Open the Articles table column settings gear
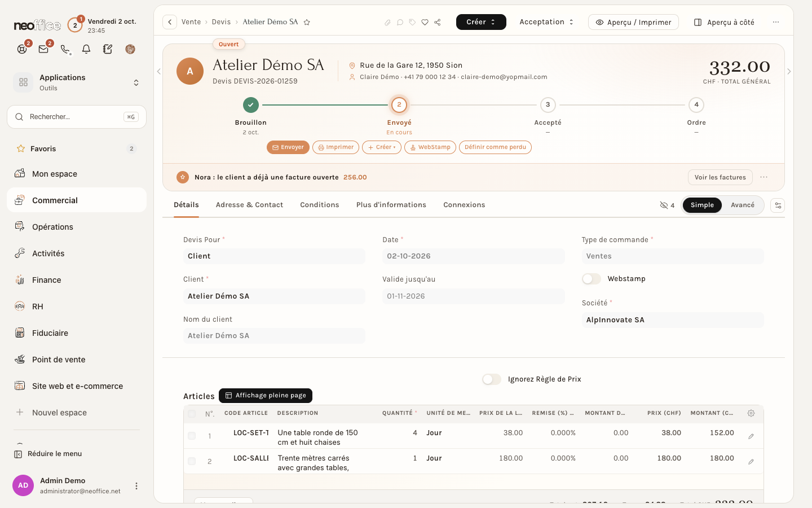 coord(751,413)
